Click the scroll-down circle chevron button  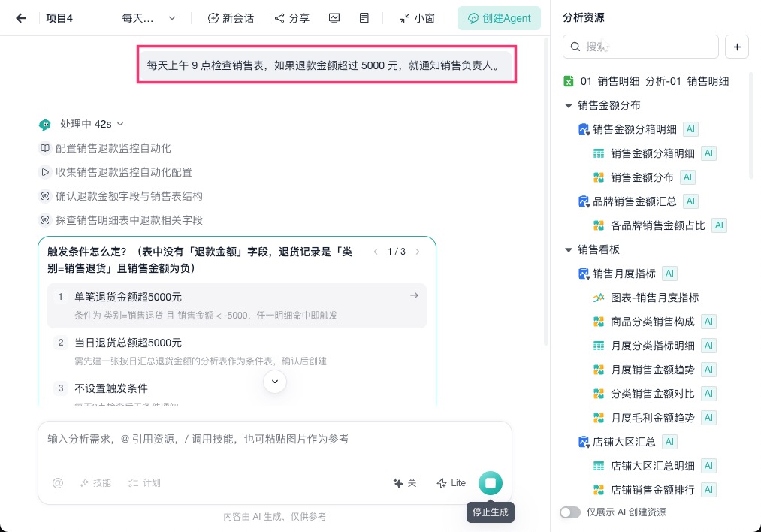(x=275, y=382)
